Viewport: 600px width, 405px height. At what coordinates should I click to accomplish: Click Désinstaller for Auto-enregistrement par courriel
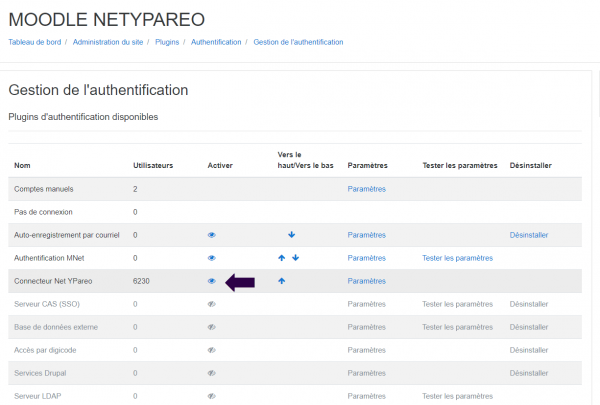pos(529,235)
